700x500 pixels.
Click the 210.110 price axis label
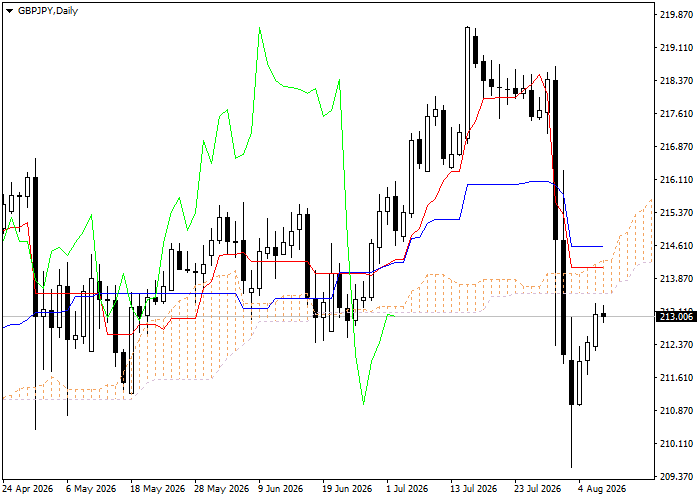click(676, 444)
